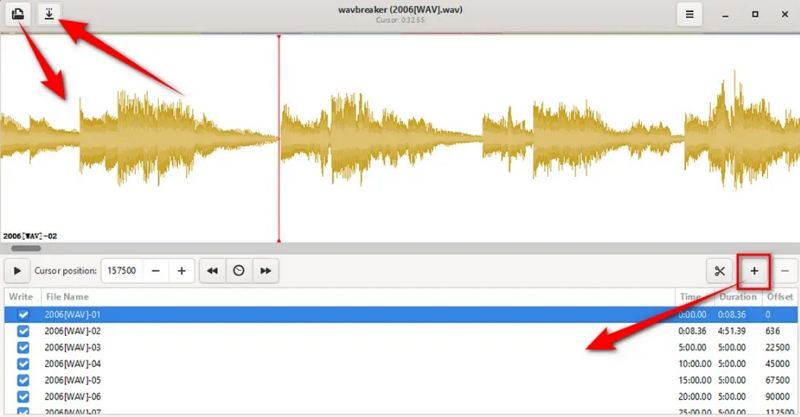This screenshot has height=417, width=800.
Task: Click duration value 0:08.36 in first row
Action: pyautogui.click(x=732, y=314)
